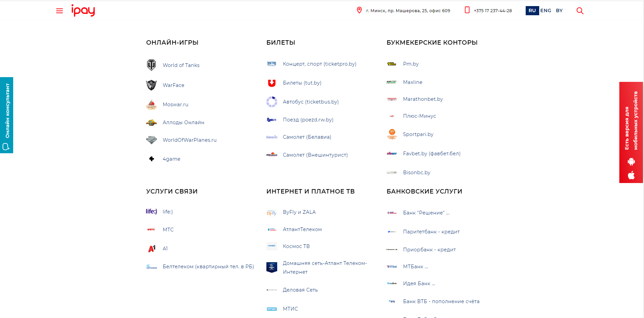This screenshot has height=318, width=644.
Task: Click the БУКМЕКЕРСКИЕ КОНТОРЫ heading
Action: [432, 43]
